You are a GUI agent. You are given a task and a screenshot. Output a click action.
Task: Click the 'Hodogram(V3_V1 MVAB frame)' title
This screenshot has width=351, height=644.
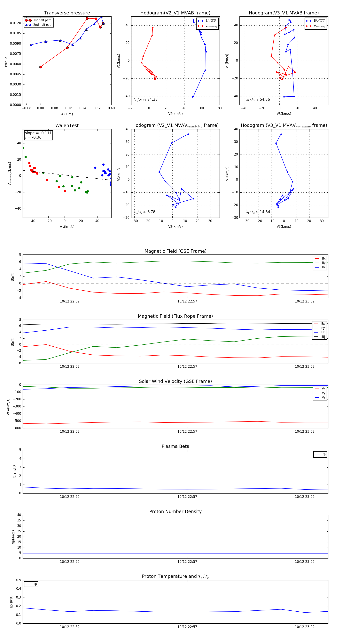(284, 13)
